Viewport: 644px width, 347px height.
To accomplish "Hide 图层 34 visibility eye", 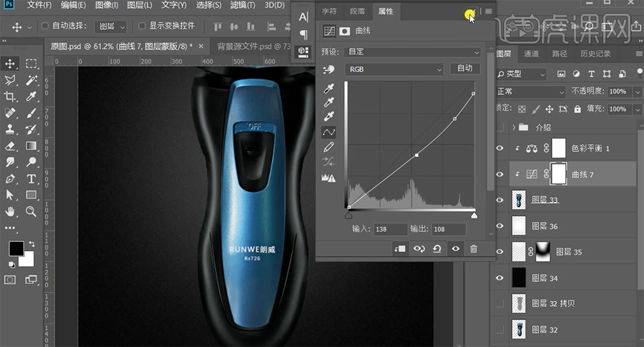I will (x=500, y=278).
